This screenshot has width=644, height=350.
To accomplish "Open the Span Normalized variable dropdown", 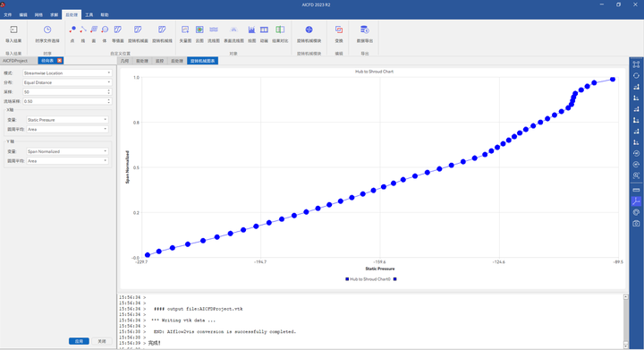I will [67, 151].
